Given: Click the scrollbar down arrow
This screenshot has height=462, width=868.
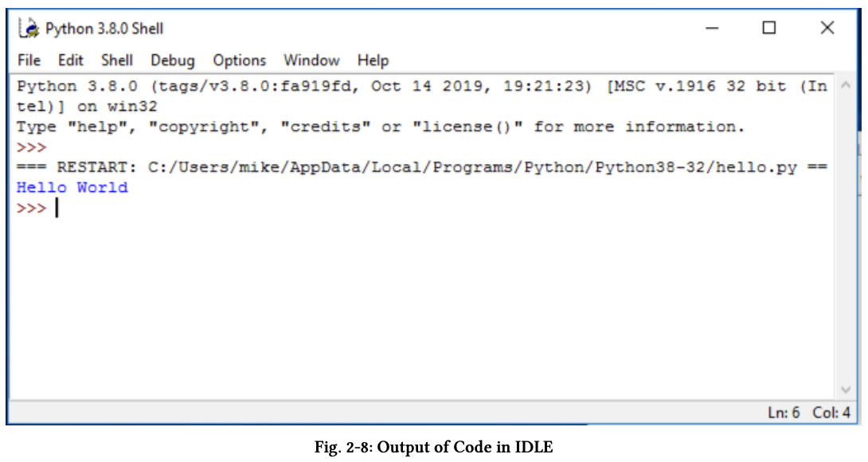Looking at the screenshot, I should click(x=845, y=390).
